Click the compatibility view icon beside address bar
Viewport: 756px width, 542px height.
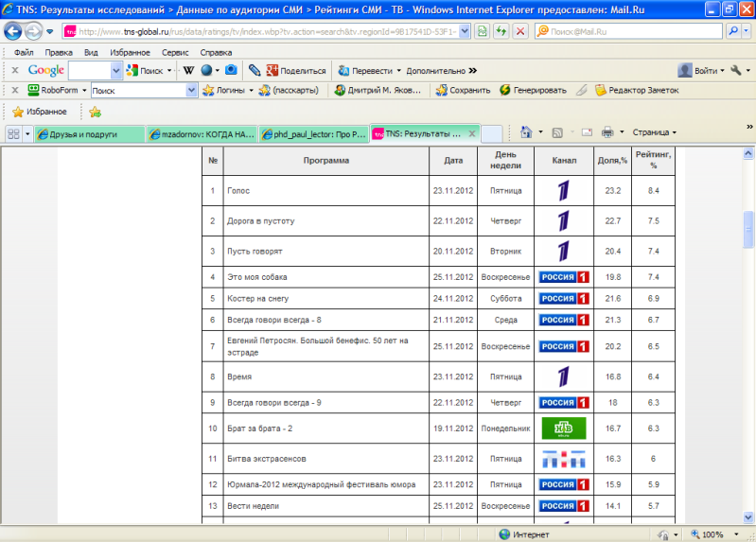point(482,32)
